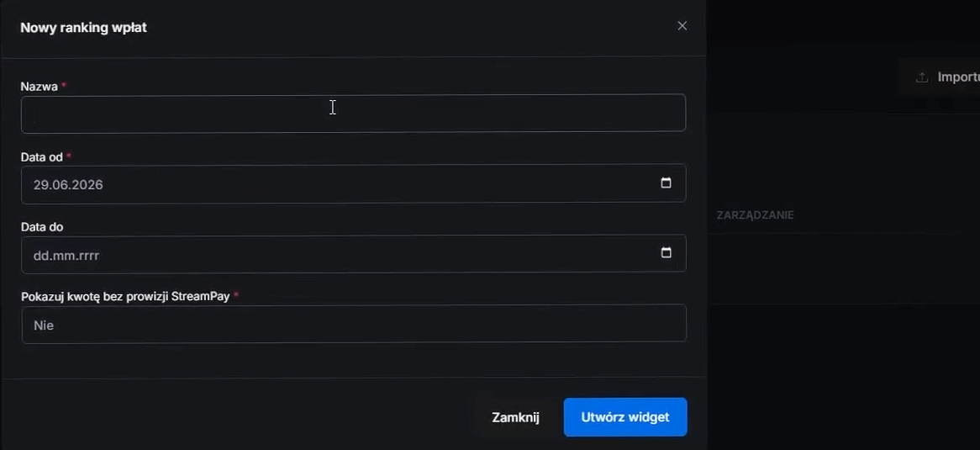Image resolution: width=980 pixels, height=450 pixels.
Task: Click the Utwórz widget button
Action: point(625,417)
